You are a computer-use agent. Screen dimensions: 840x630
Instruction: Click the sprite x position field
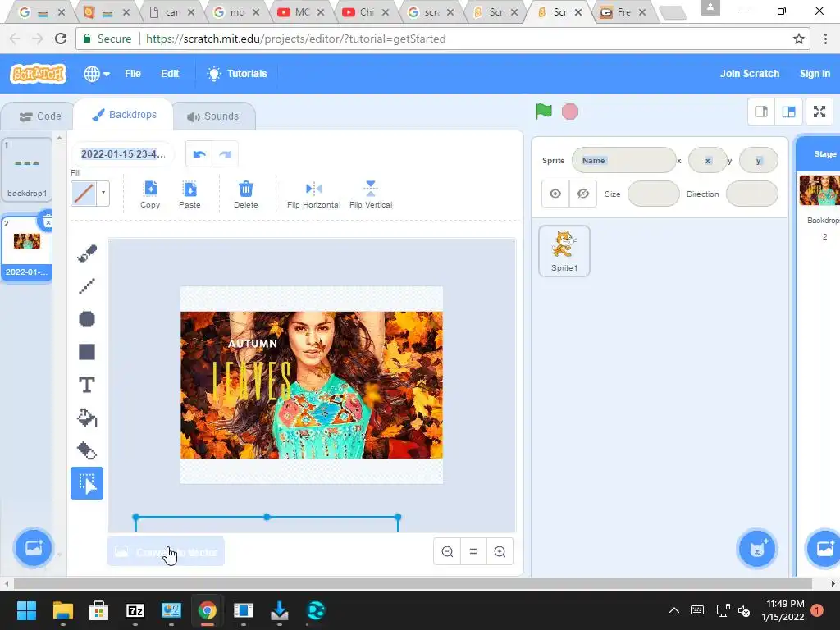[x=708, y=160]
